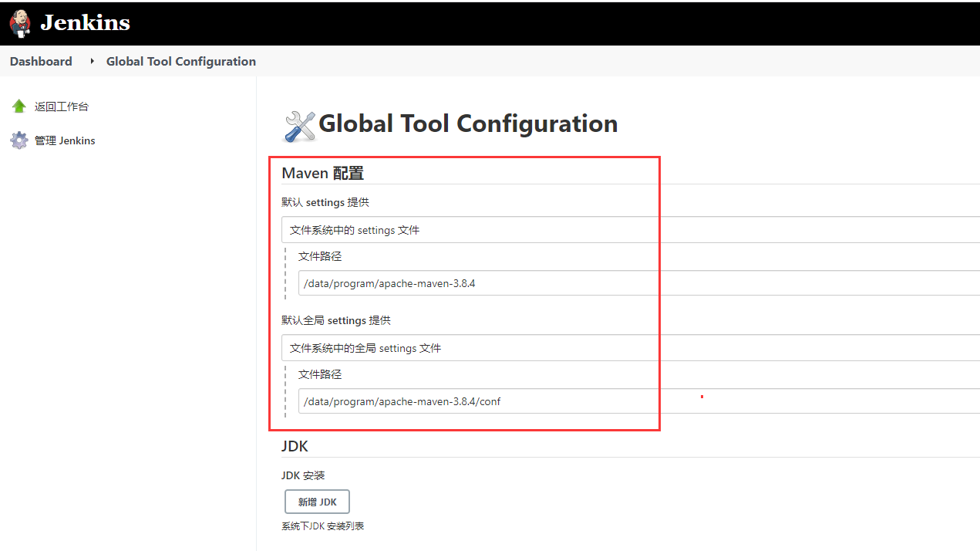This screenshot has width=980, height=551.
Task: Open the 返回工作台 sidebar link
Action: point(62,106)
